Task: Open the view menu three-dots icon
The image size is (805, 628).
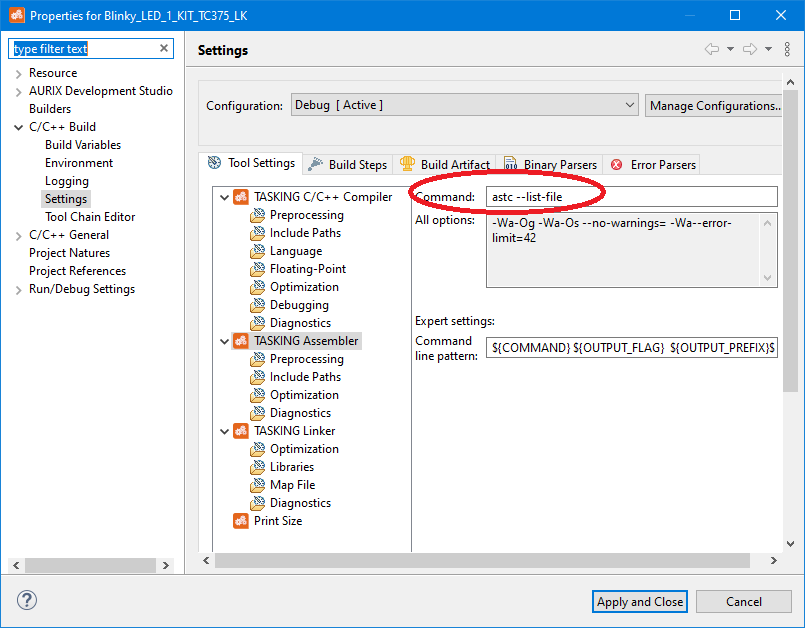Action: (x=787, y=49)
